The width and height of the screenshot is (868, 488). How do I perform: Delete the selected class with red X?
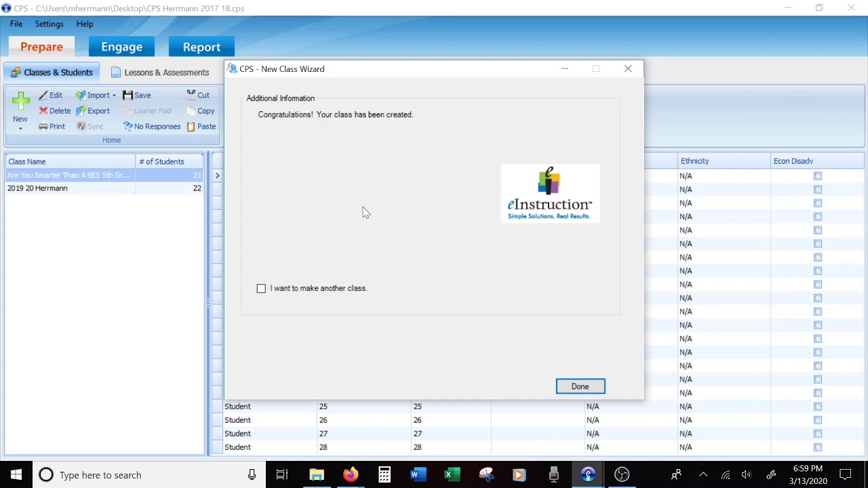[54, 111]
